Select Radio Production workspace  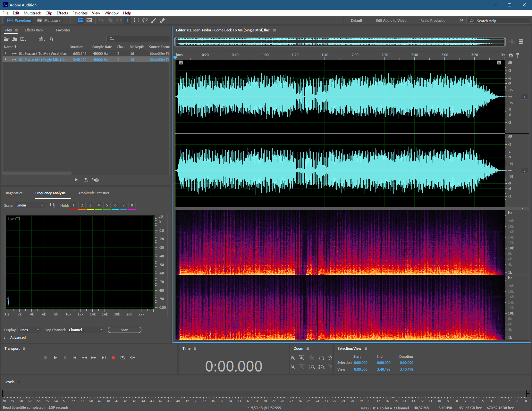click(x=434, y=21)
